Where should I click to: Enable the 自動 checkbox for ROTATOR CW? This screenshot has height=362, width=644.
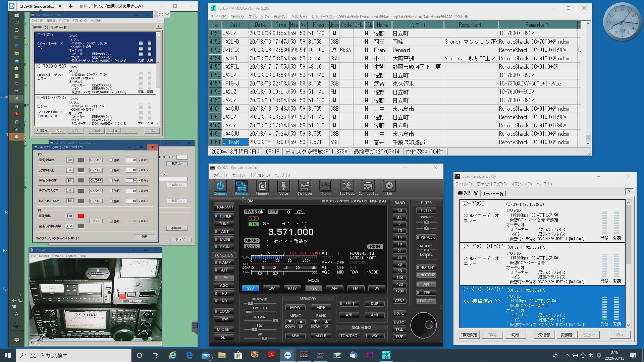pyautogui.click(x=111, y=191)
